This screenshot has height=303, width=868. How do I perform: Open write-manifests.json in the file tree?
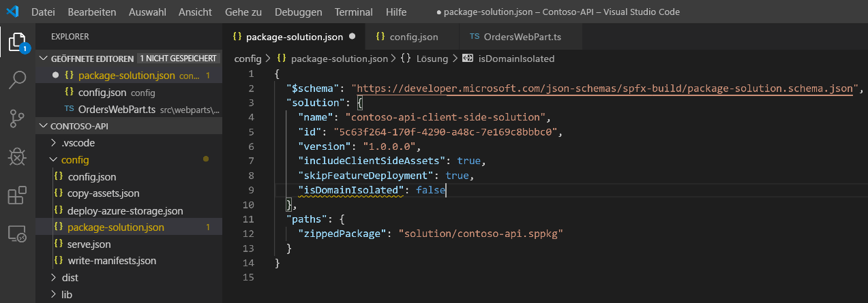[x=129, y=260]
